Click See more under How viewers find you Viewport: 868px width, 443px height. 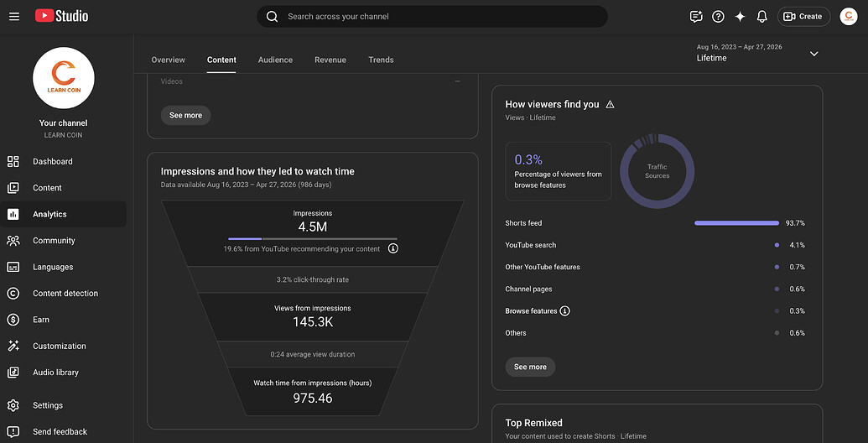530,367
